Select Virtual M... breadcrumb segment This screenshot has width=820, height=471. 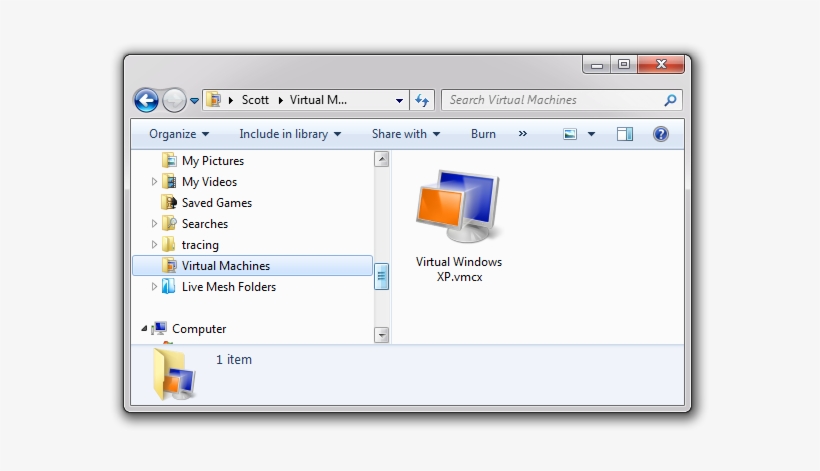[x=318, y=100]
